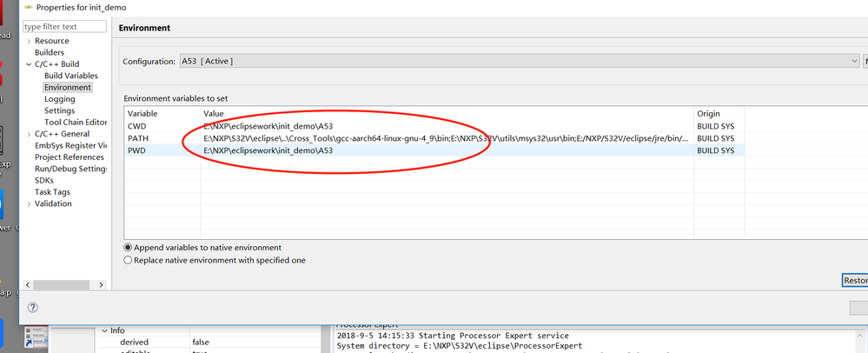Screen dimensions: 868x353
Task: Collapse the C/C++ Build tree node
Action: 29,64
